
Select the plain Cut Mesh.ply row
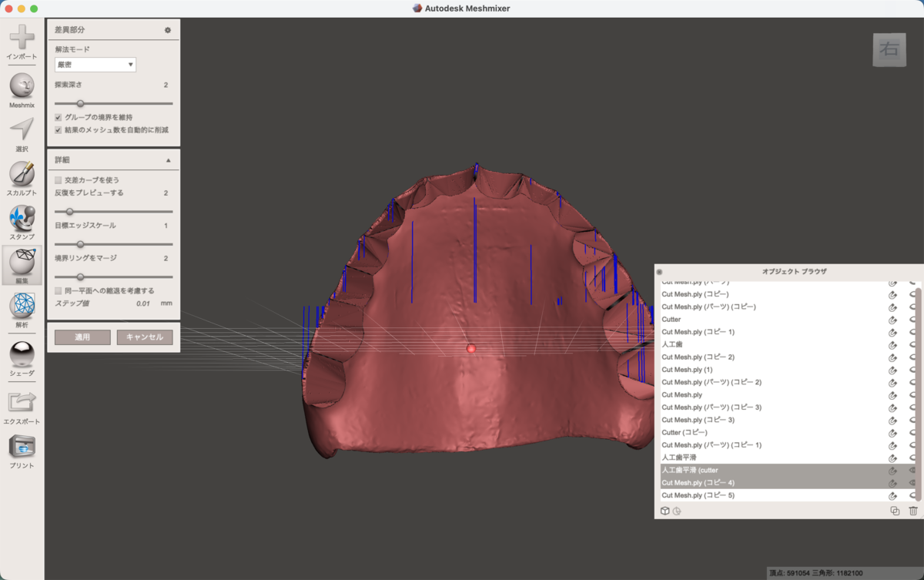coord(787,394)
